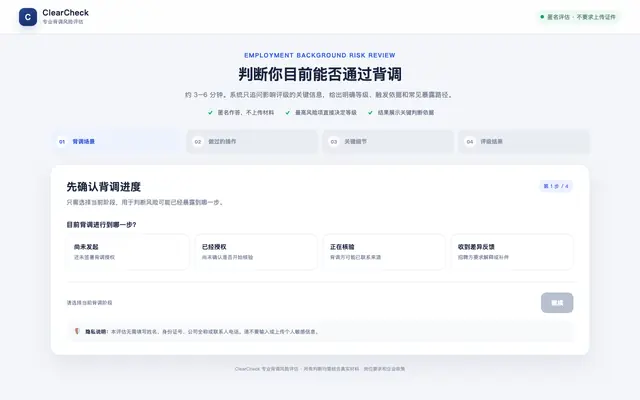Viewport: 640px width, 400px height.
Task: Click the description starting with 约 3–6 分钟
Action: (320, 95)
